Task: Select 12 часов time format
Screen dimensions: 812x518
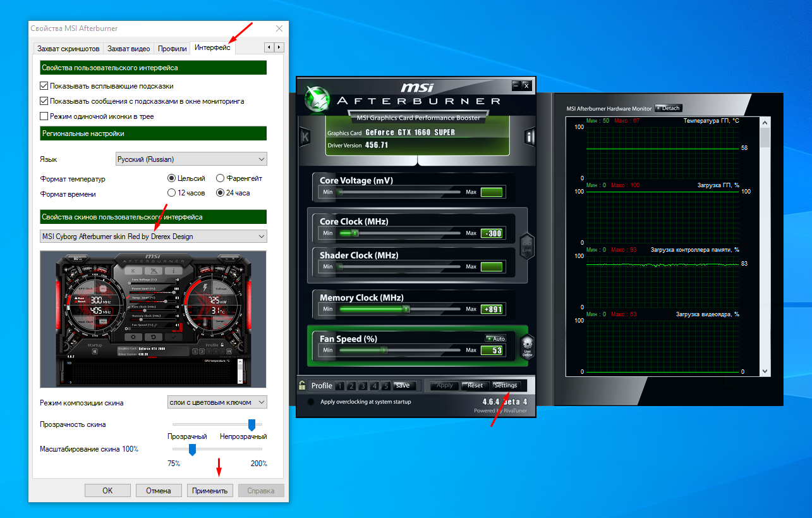Action: coord(171,192)
